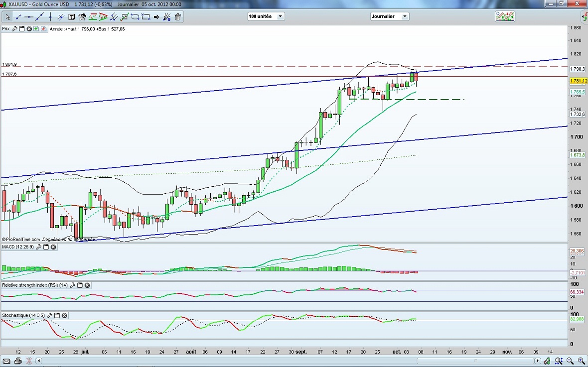The height and width of the screenshot is (367, 588).
Task: Expand the 'Journalier' timeframe dropdown
Action: 389,16
